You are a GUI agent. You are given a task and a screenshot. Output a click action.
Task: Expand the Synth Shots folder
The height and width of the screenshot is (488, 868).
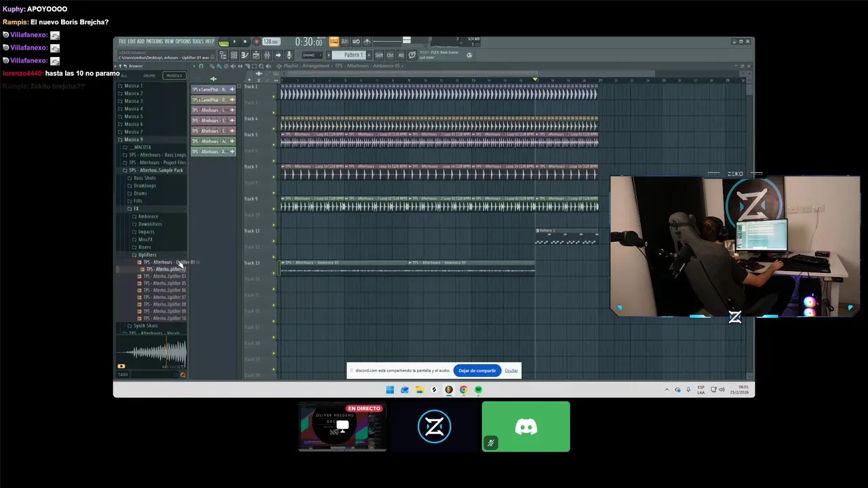tap(144, 326)
